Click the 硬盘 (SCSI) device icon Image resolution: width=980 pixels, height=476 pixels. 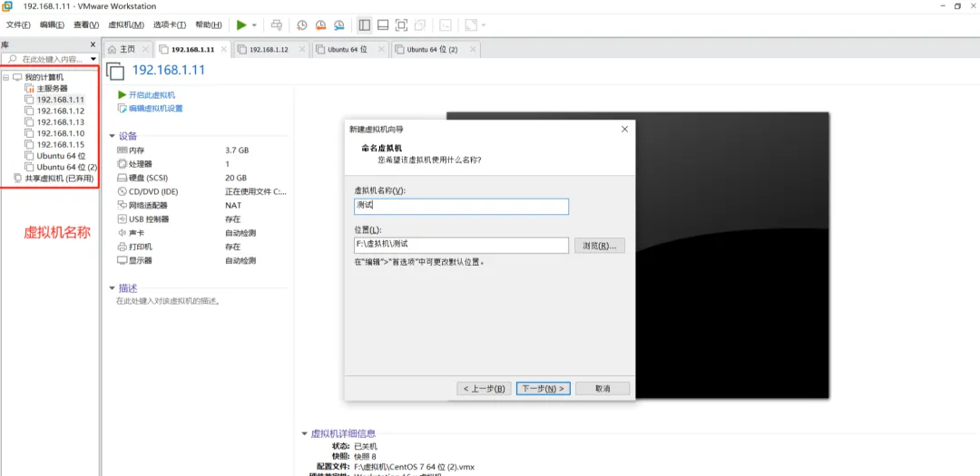click(122, 178)
